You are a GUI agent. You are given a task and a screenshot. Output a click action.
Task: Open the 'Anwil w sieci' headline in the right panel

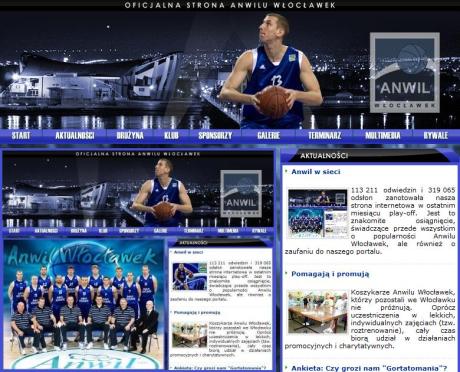(316, 172)
